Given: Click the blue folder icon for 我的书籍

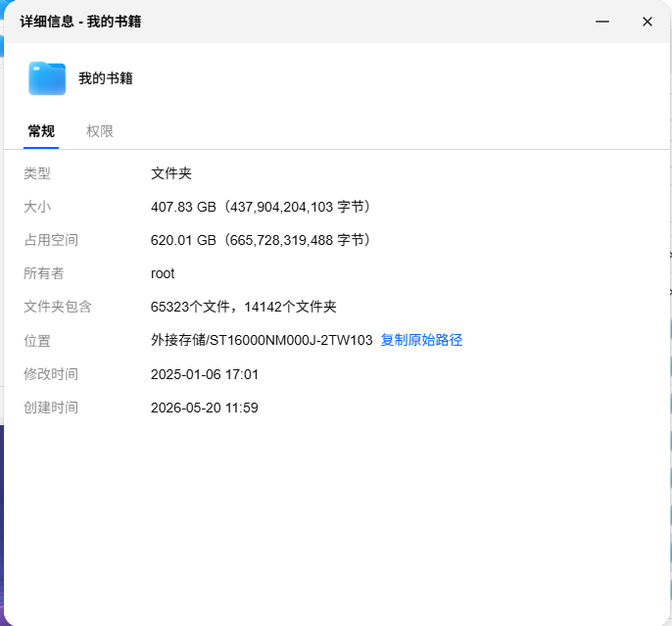Looking at the screenshot, I should (47, 78).
